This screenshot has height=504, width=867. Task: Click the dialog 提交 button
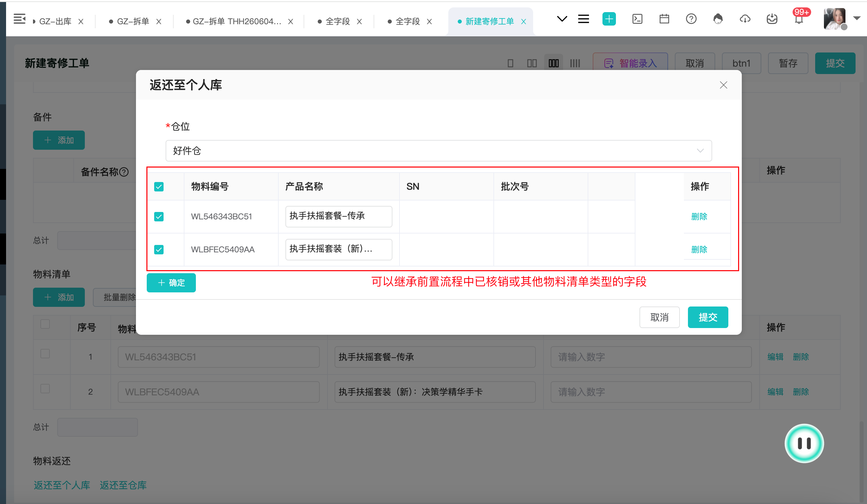(708, 317)
